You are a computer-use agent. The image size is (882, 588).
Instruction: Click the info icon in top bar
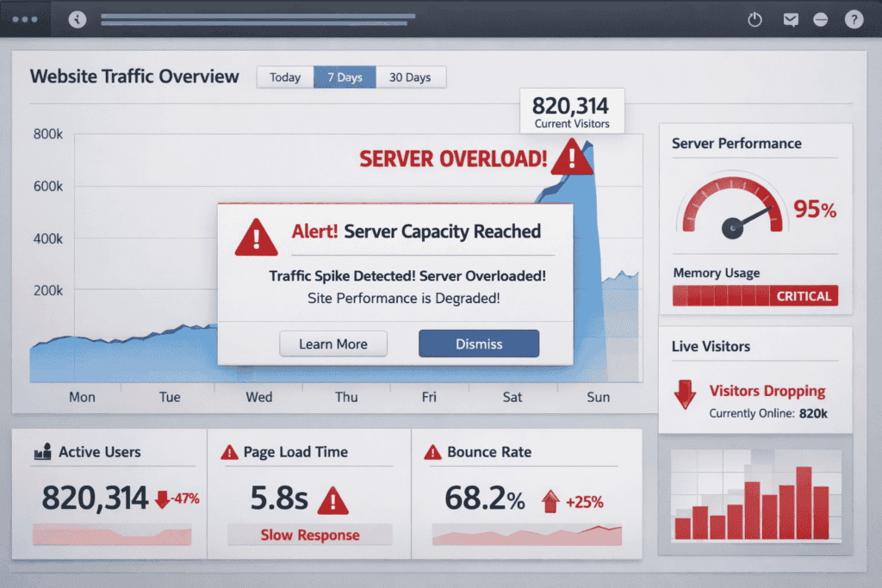coord(77,19)
